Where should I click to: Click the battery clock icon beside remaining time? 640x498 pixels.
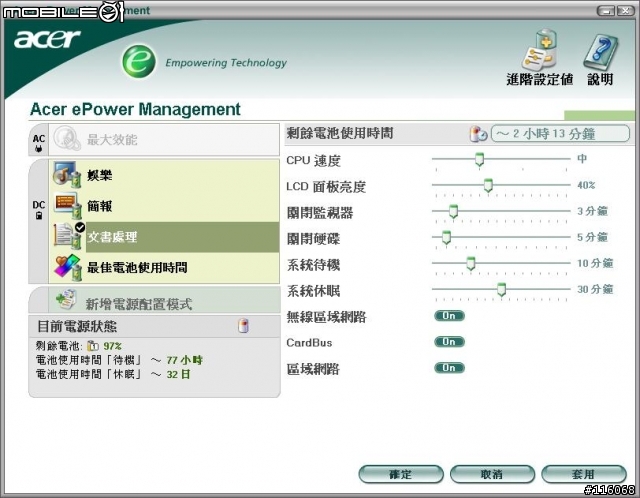[478, 134]
